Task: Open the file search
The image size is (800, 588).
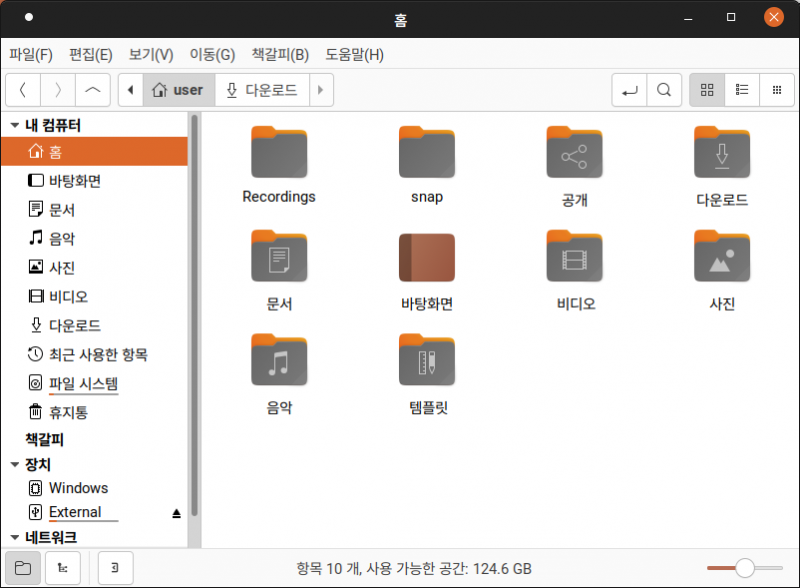Action: tap(664, 89)
